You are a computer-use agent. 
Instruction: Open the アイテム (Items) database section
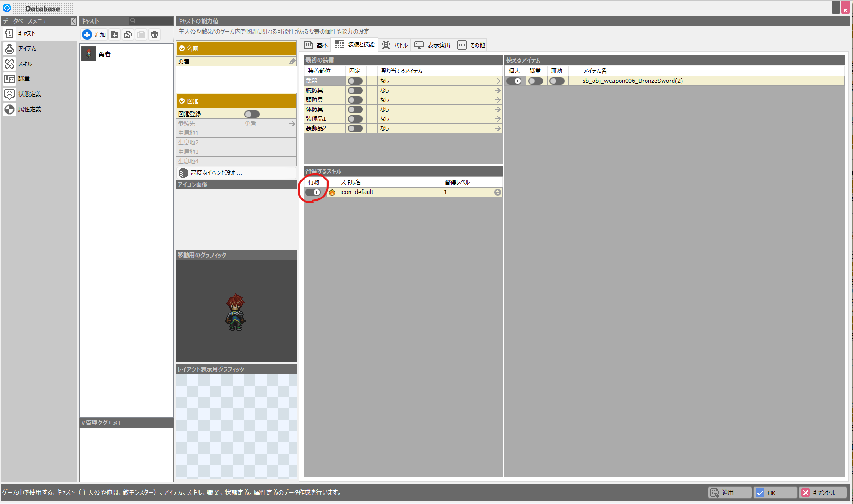pos(27,49)
